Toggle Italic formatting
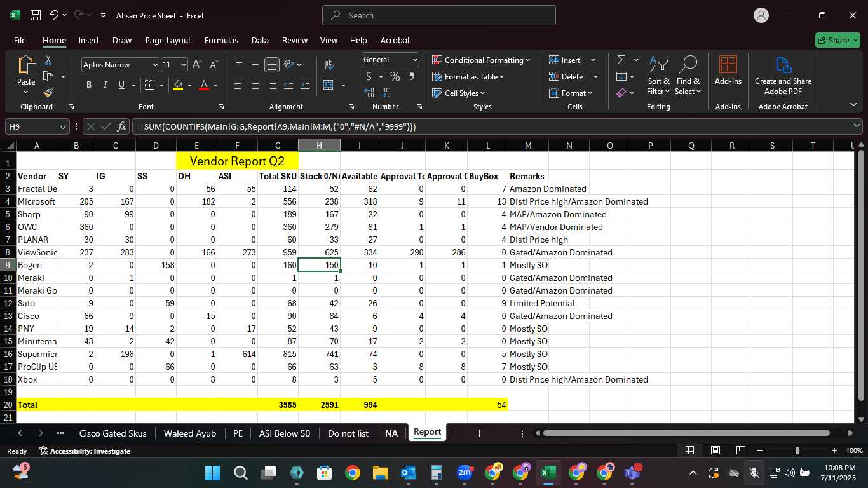868x488 pixels. coord(105,85)
